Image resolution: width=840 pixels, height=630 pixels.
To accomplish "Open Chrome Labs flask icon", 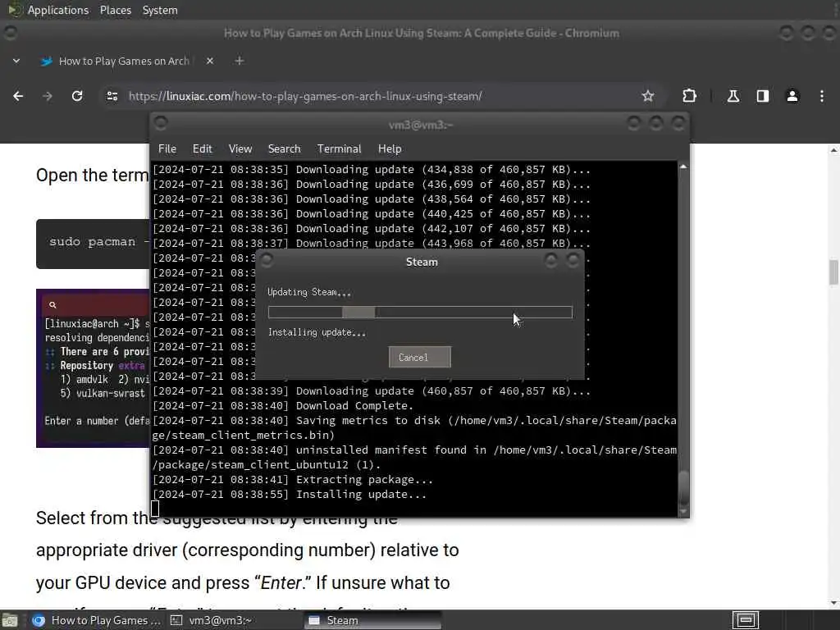I will pyautogui.click(x=733, y=96).
